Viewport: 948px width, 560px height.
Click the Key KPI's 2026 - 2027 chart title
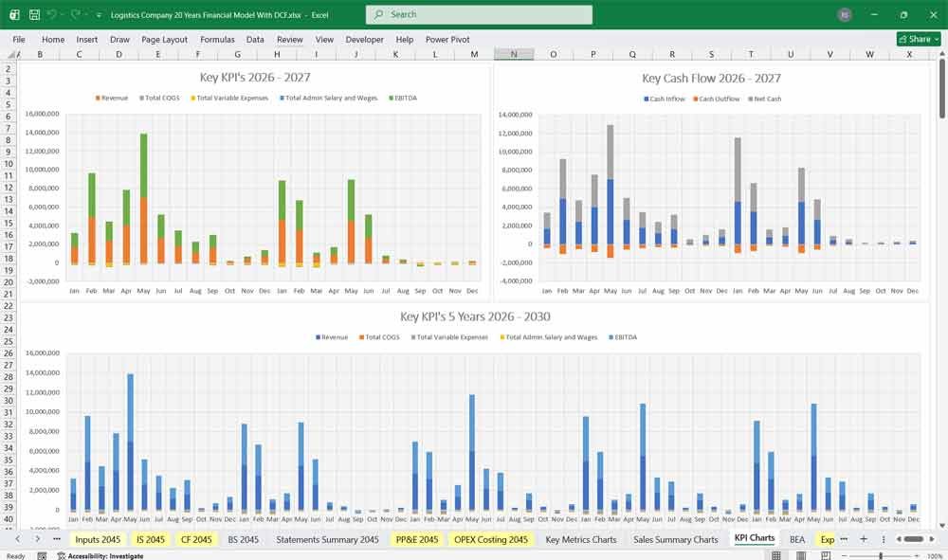click(x=255, y=78)
